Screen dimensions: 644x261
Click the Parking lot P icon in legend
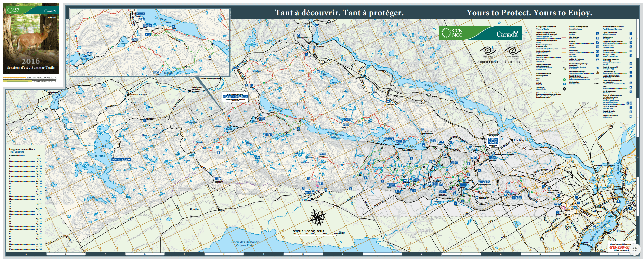coord(631,38)
